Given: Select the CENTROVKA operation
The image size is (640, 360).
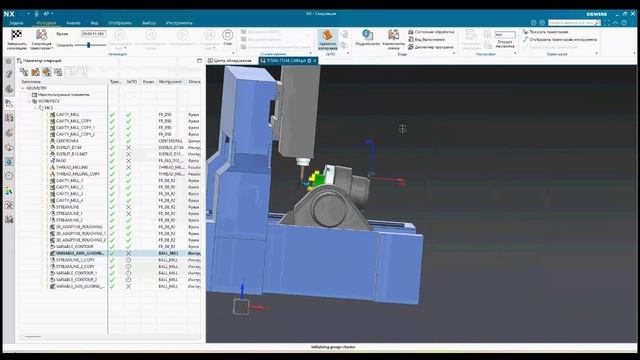Looking at the screenshot, I should [67, 141].
